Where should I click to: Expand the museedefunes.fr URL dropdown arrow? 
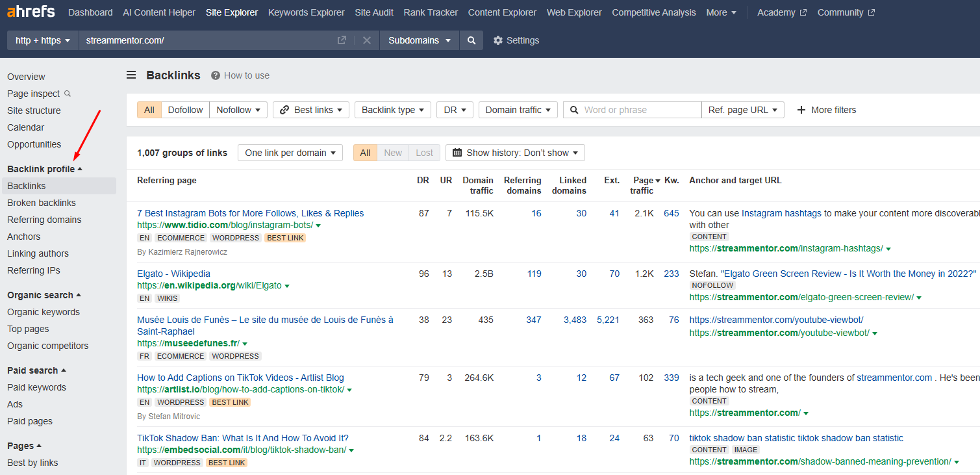(x=245, y=344)
